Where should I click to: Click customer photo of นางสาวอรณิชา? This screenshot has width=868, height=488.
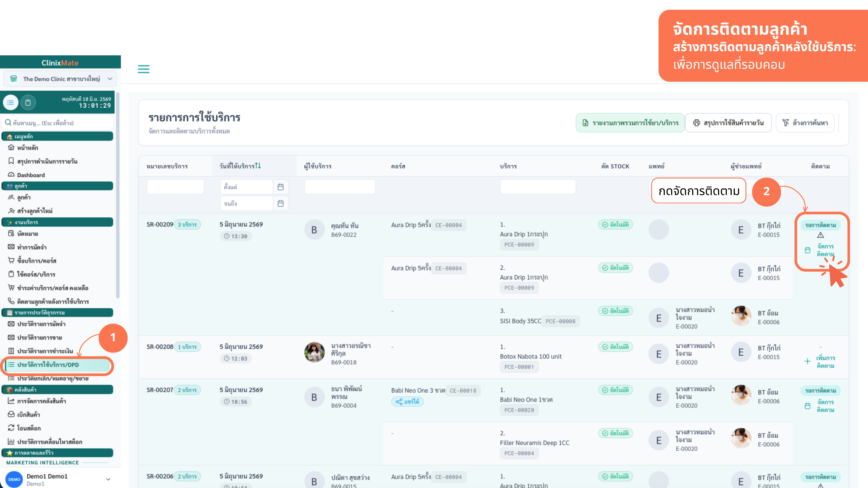pos(314,352)
